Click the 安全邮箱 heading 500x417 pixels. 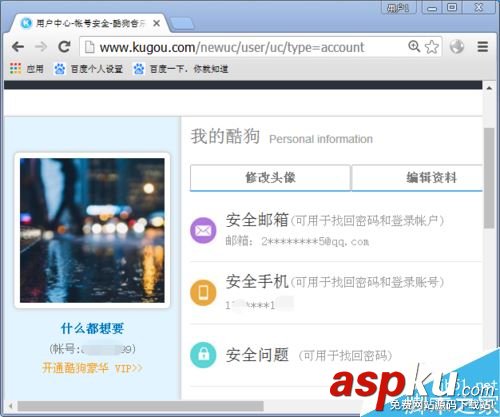[257, 220]
